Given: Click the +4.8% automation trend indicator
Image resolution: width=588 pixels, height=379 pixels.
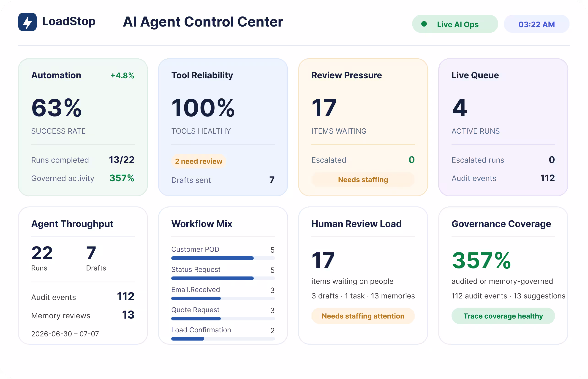Looking at the screenshot, I should click(122, 75).
